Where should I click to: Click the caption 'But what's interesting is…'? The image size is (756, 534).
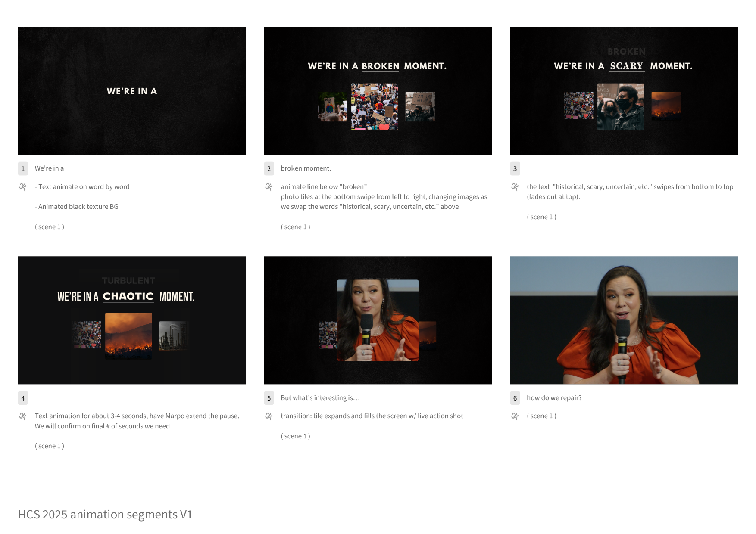coord(320,398)
